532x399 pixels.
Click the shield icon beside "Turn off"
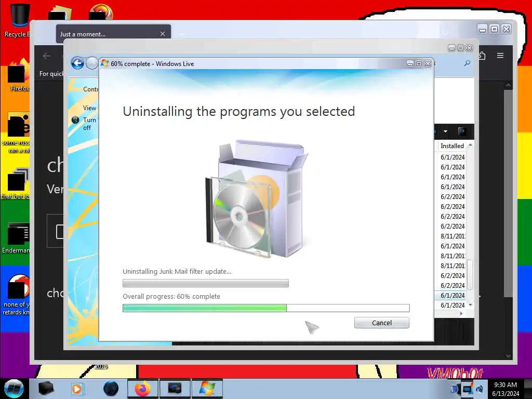(x=75, y=120)
